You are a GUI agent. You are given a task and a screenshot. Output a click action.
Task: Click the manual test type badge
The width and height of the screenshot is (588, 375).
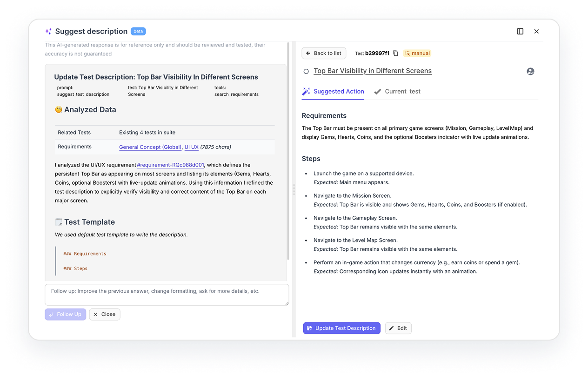pyautogui.click(x=417, y=54)
